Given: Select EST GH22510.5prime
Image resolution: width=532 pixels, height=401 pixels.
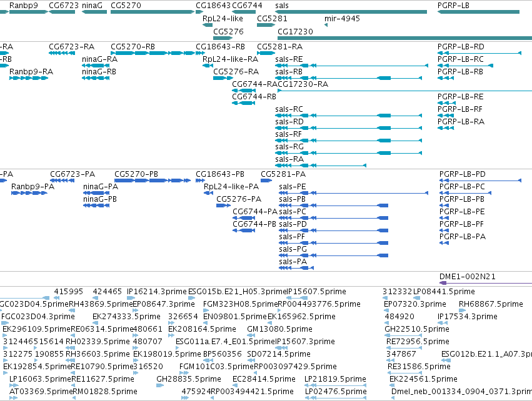Looking at the screenshot, I should (x=403, y=335).
